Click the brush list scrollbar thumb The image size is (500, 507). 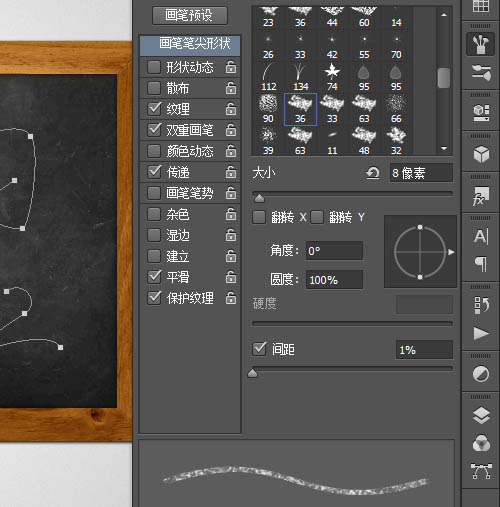pyautogui.click(x=444, y=78)
